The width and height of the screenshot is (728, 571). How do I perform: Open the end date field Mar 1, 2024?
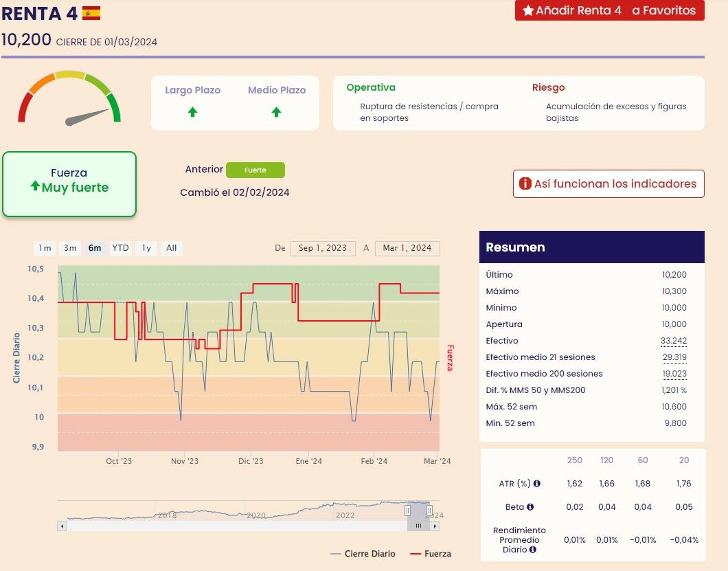pos(407,248)
